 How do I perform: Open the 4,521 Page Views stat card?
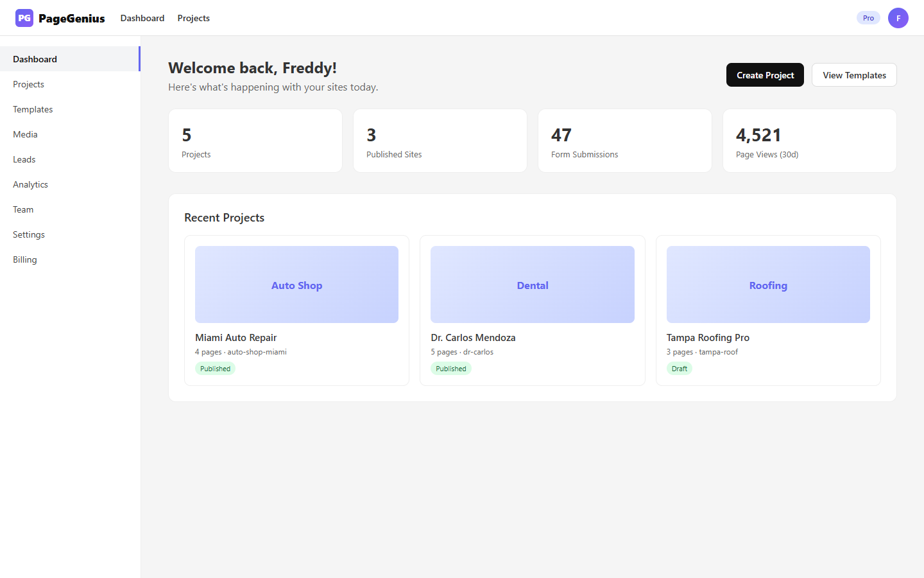[810, 141]
